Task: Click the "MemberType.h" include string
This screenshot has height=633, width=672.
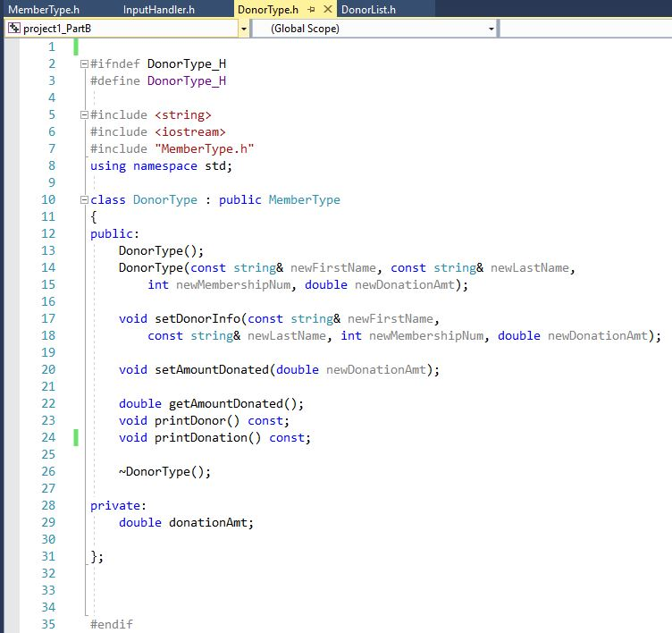Action: click(205, 148)
